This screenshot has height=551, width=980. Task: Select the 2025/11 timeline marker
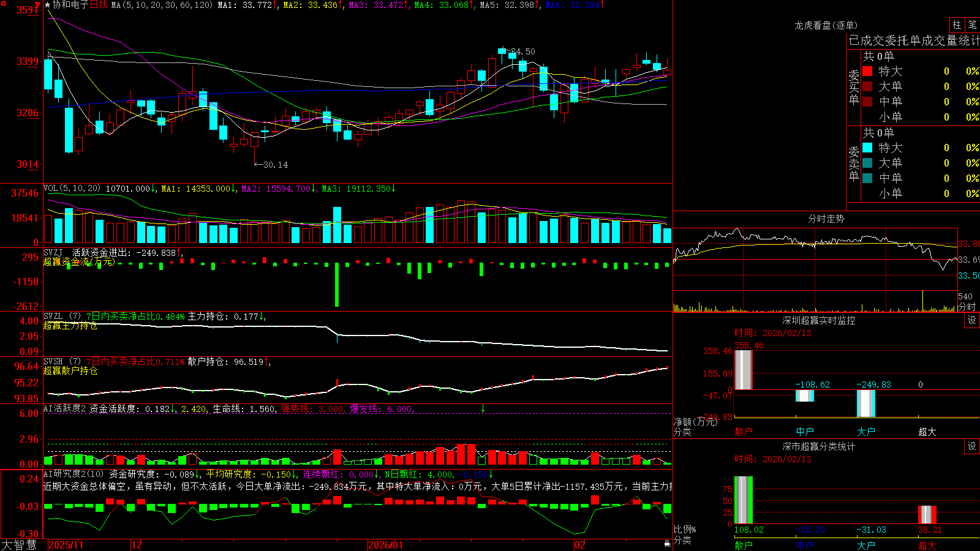tap(66, 545)
